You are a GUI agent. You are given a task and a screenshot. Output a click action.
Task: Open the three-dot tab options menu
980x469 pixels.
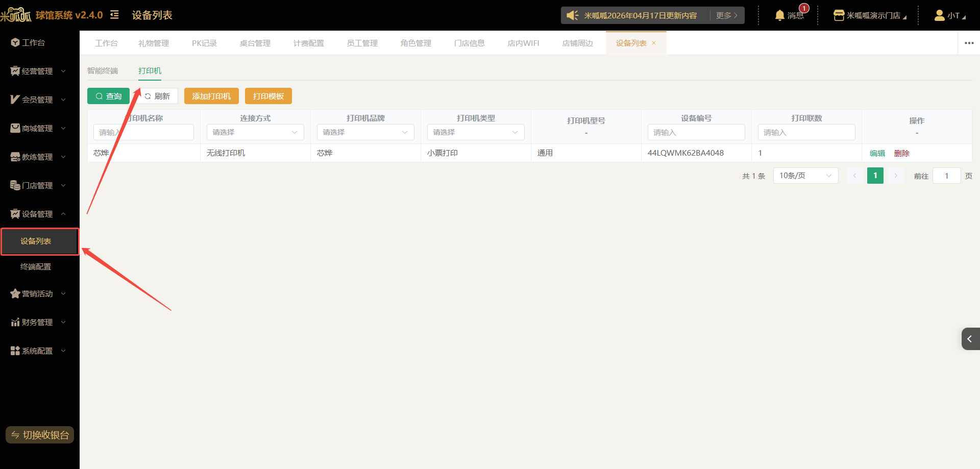[969, 43]
